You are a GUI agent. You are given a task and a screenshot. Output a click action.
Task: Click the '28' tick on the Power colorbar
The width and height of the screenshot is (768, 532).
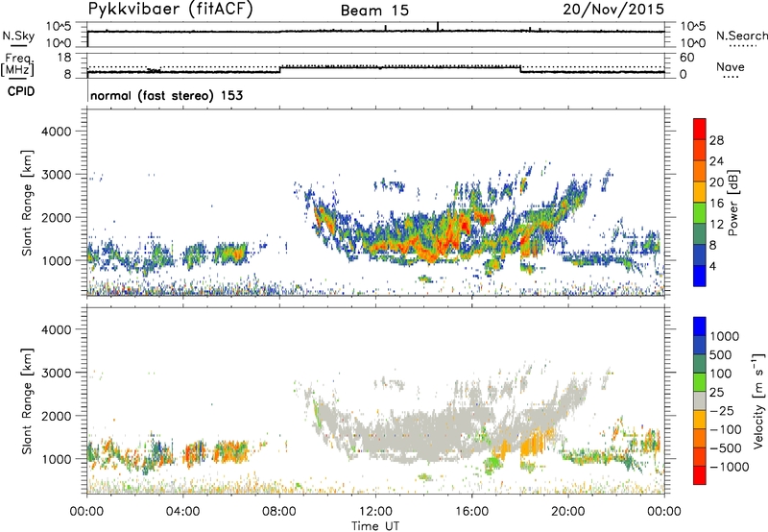coord(716,140)
